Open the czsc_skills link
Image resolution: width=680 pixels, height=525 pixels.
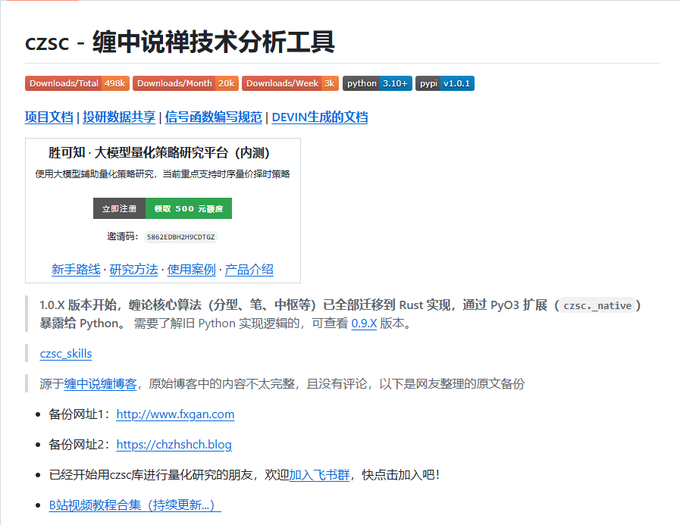(66, 354)
